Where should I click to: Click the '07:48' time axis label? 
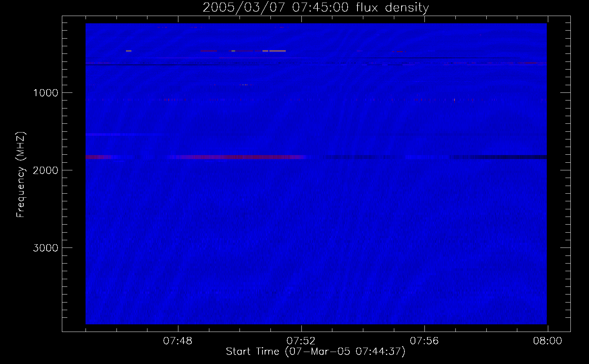pos(178,341)
